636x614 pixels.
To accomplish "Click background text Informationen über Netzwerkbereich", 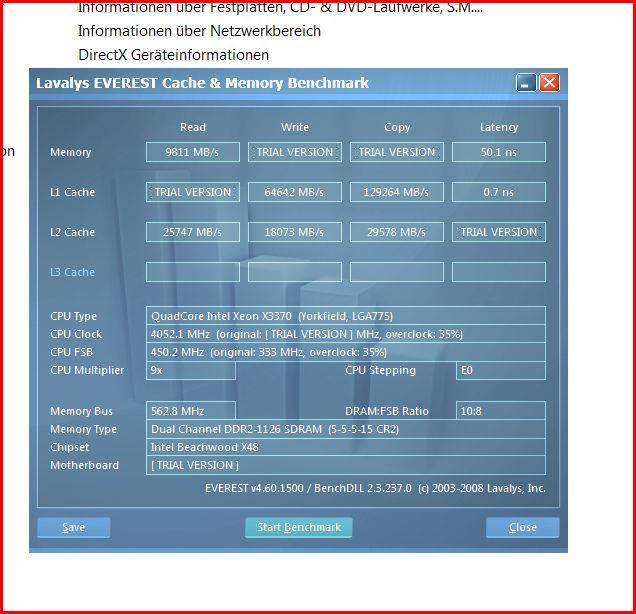I will 199,31.
